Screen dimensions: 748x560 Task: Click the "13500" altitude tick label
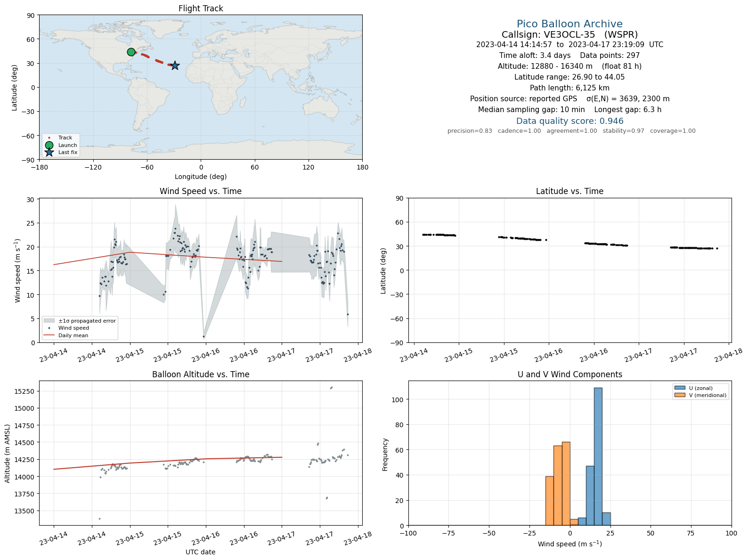25,511
